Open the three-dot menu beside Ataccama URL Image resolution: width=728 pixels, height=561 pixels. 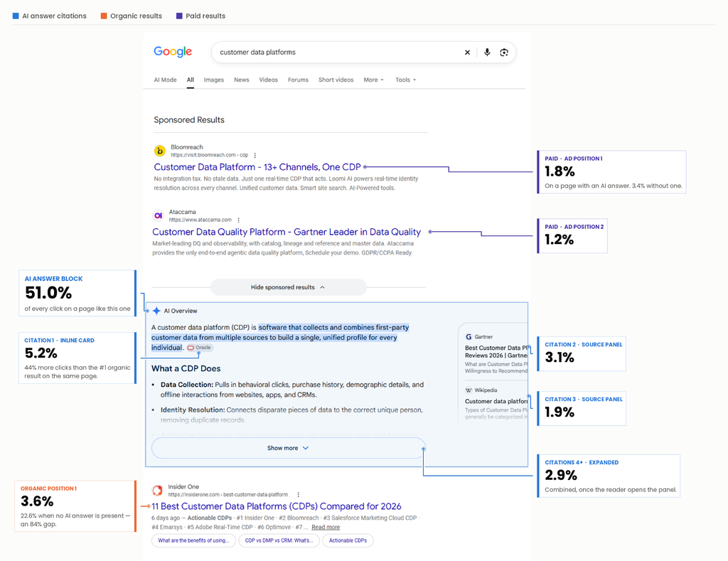[238, 220]
